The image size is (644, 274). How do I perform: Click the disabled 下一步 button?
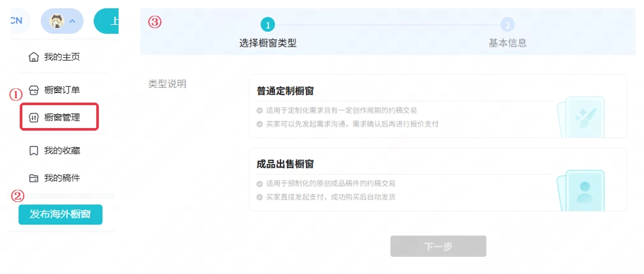tap(438, 246)
